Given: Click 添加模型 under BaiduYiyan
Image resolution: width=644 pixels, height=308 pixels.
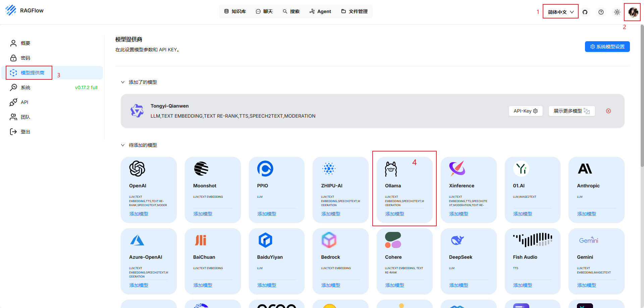Looking at the screenshot, I should (x=267, y=285).
